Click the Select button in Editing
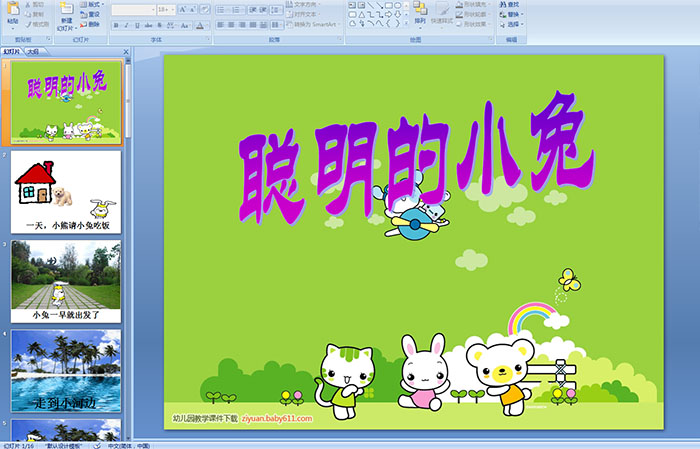 (x=512, y=25)
